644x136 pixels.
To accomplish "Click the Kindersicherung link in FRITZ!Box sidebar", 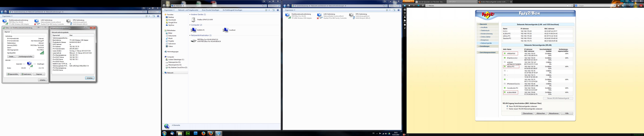I will (x=486, y=34).
